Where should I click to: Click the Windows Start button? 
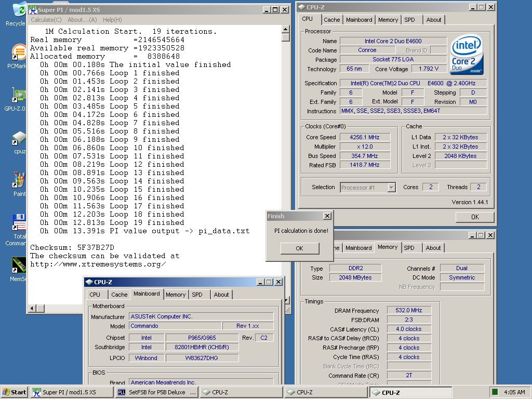click(x=14, y=392)
